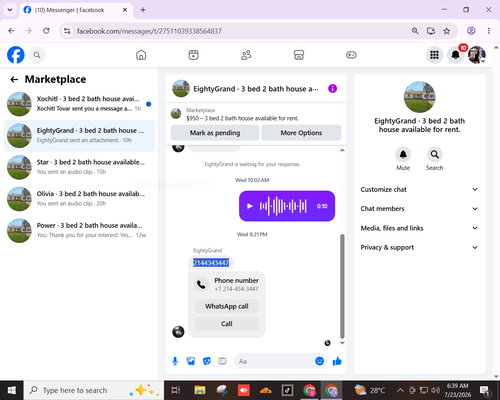The image size is (500, 400).
Task: Open Power conversation in list
Action: (79, 230)
